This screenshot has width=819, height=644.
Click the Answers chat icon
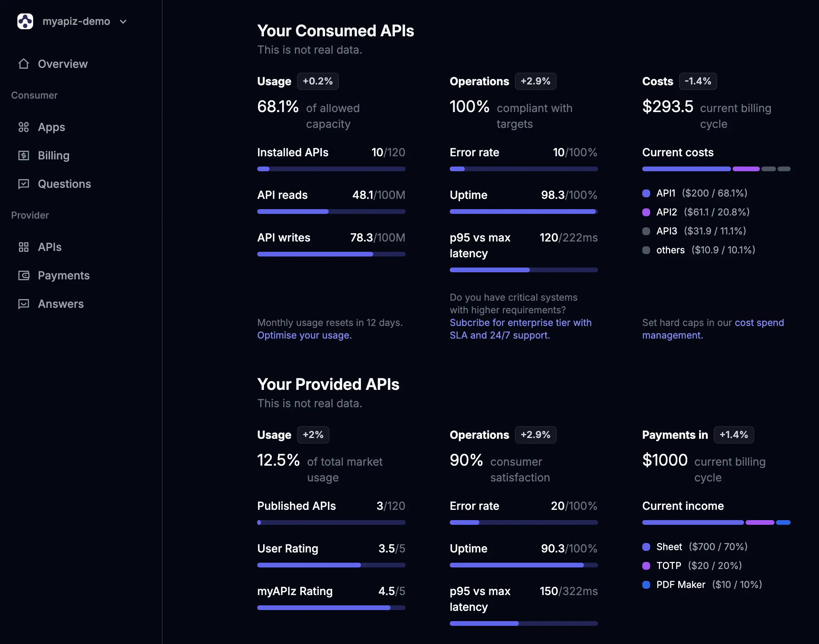(x=24, y=304)
